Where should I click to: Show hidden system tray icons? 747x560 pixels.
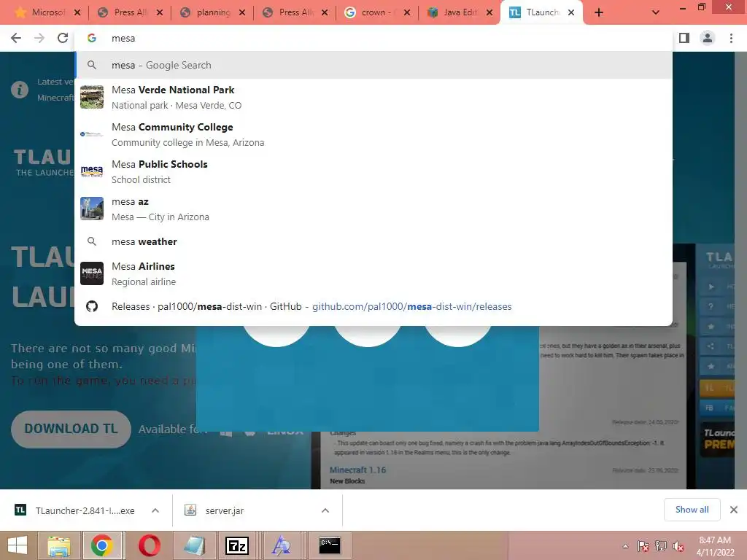click(625, 546)
